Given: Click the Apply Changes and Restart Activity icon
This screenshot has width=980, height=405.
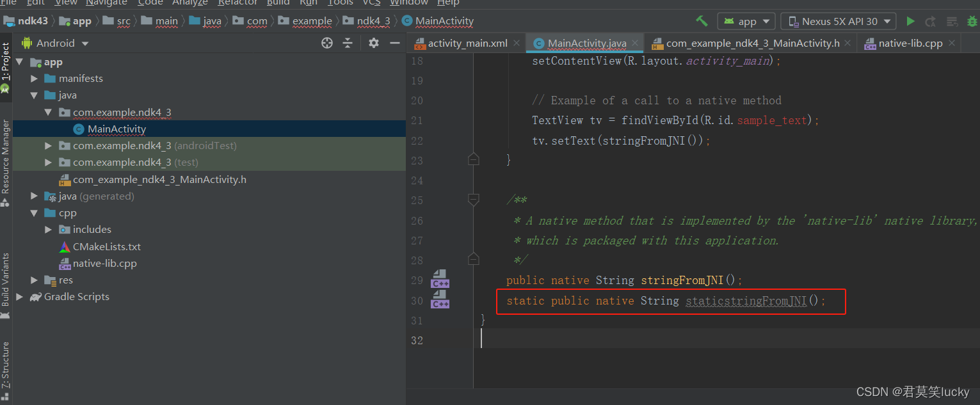Looking at the screenshot, I should click(x=931, y=21).
